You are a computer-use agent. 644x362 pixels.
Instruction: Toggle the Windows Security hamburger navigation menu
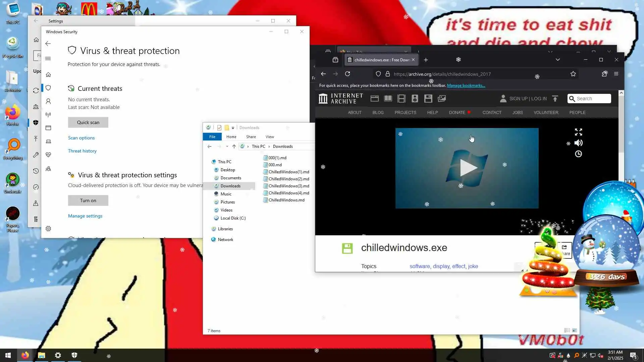[48, 59]
